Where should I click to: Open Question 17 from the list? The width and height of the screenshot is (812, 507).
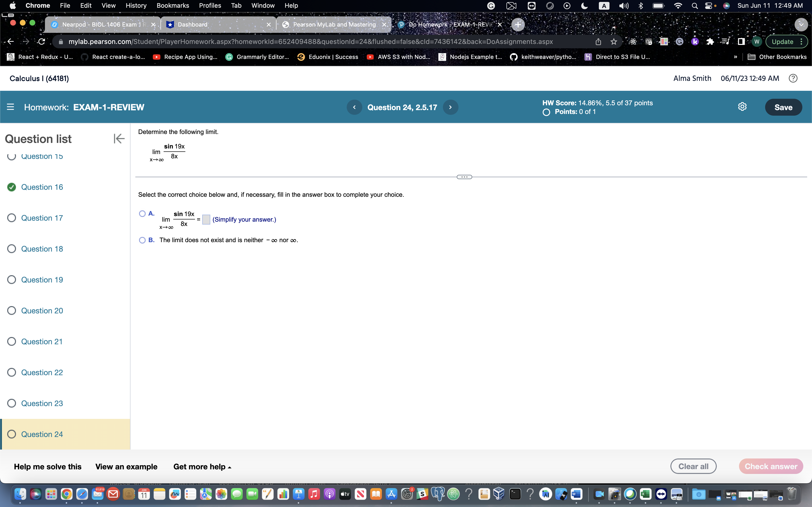click(x=42, y=218)
